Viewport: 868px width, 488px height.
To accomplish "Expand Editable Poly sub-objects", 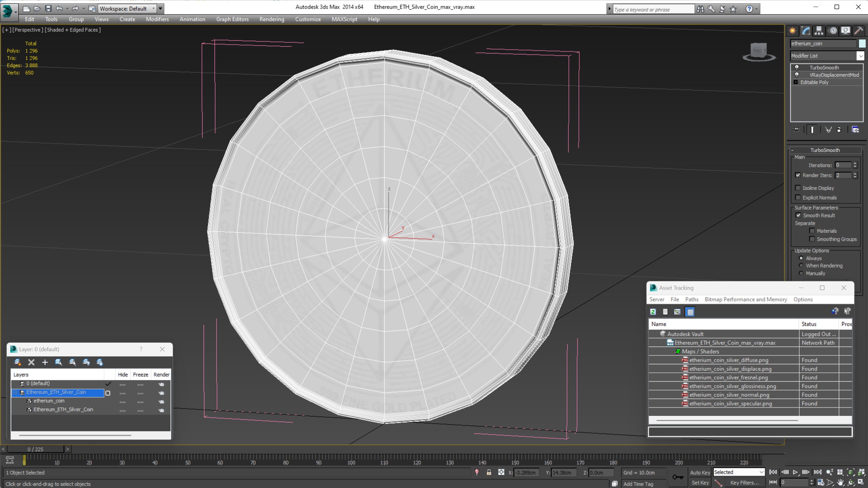I will (x=796, y=82).
